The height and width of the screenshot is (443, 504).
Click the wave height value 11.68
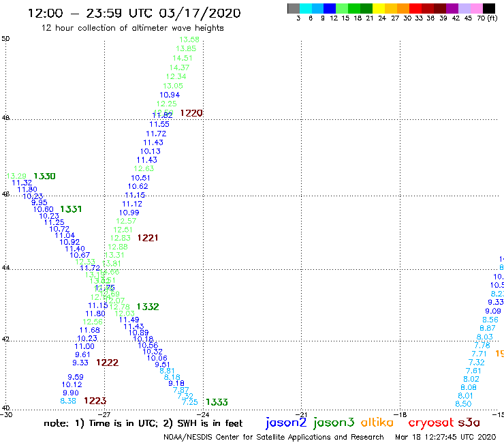coord(90,330)
